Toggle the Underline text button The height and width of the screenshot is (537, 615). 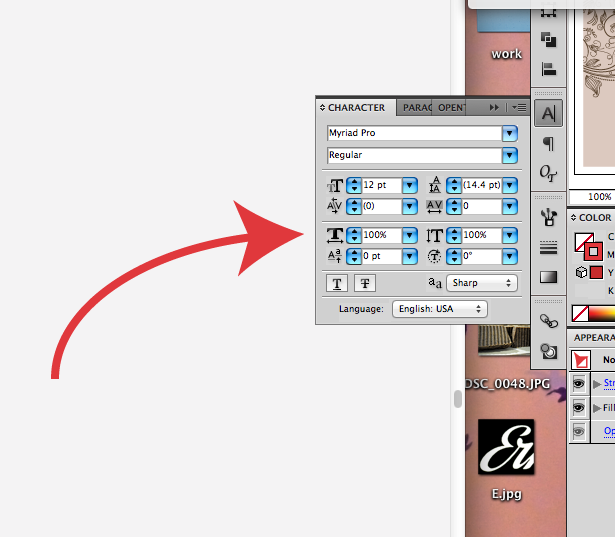pos(337,283)
